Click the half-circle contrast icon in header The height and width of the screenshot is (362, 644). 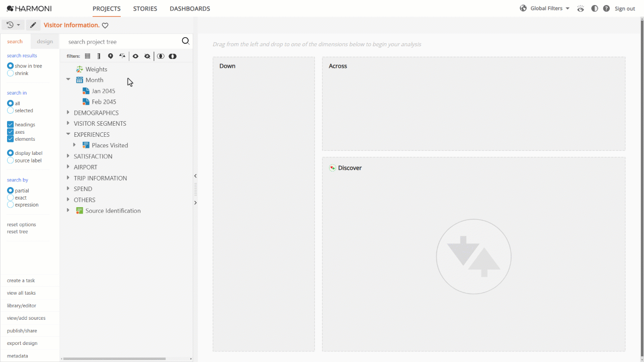coord(595,9)
